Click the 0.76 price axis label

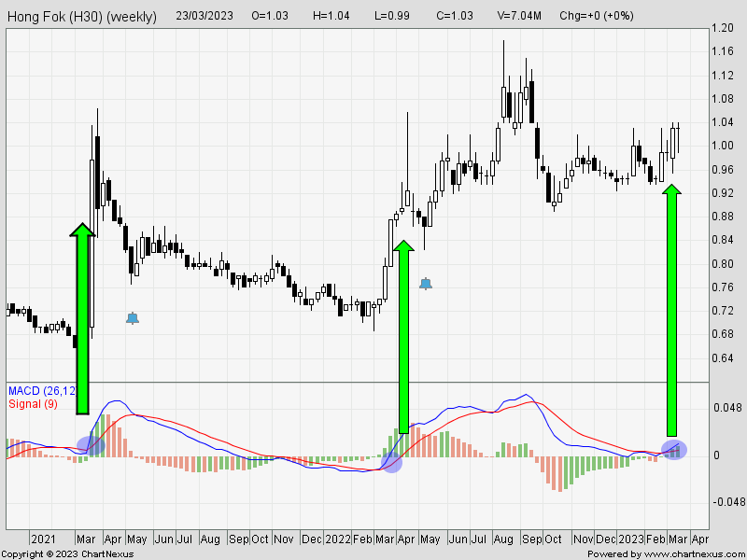tap(722, 287)
